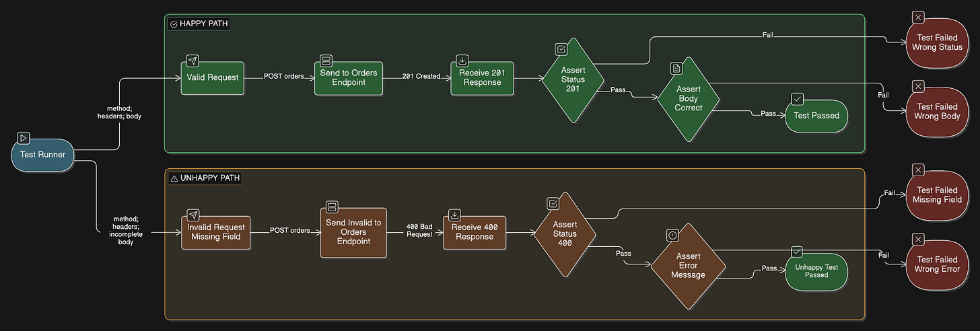Image resolution: width=980 pixels, height=331 pixels.
Task: Select the Assert Body Correct diamond
Action: point(688,98)
